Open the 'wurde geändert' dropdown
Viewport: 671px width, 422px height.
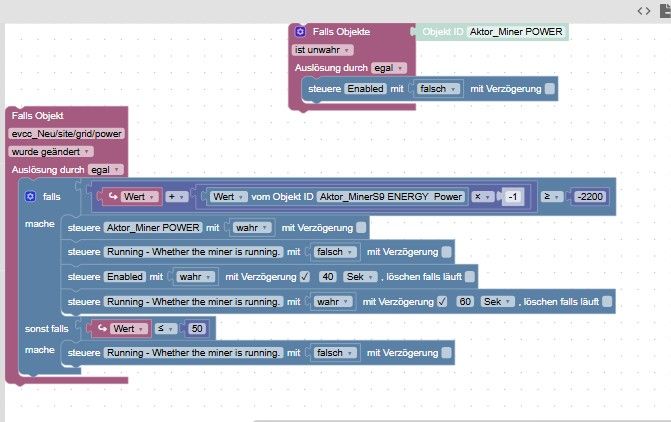coord(51,152)
